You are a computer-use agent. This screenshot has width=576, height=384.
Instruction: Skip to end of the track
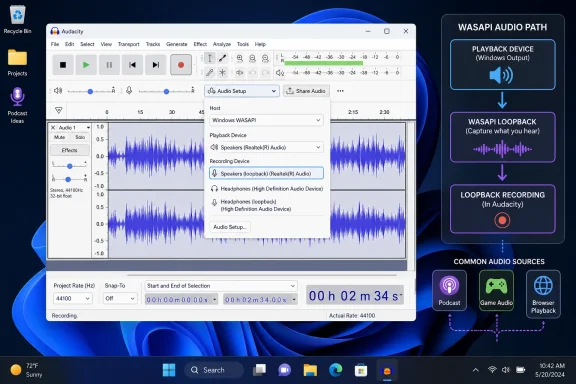pyautogui.click(x=155, y=65)
